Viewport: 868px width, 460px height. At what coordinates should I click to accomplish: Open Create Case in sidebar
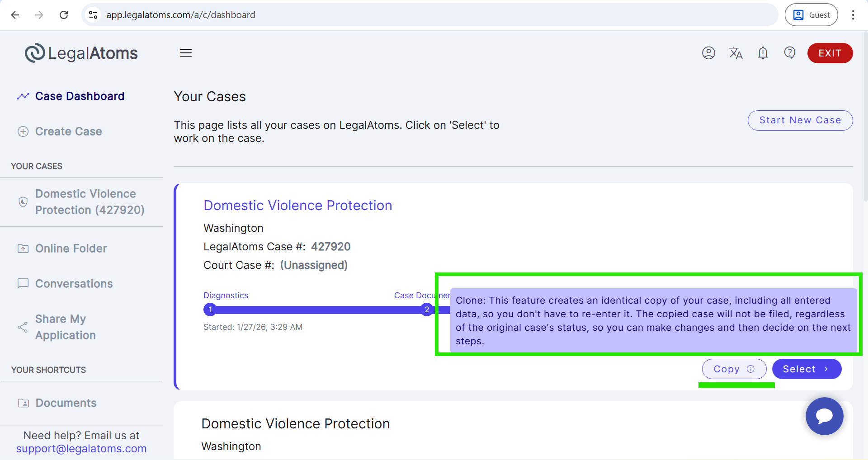click(x=68, y=131)
